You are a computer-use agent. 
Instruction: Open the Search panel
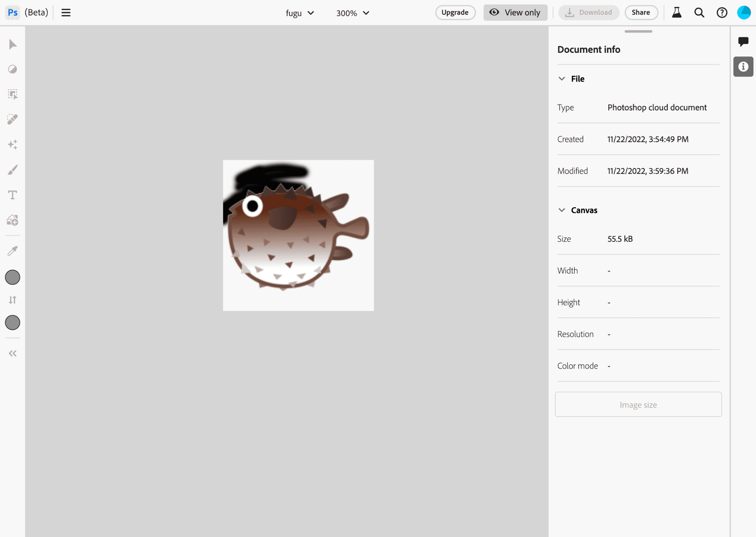tap(700, 13)
